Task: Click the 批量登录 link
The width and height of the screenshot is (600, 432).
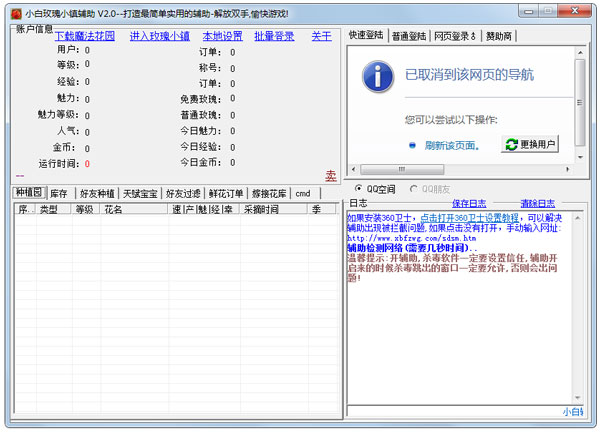Action: [274, 35]
